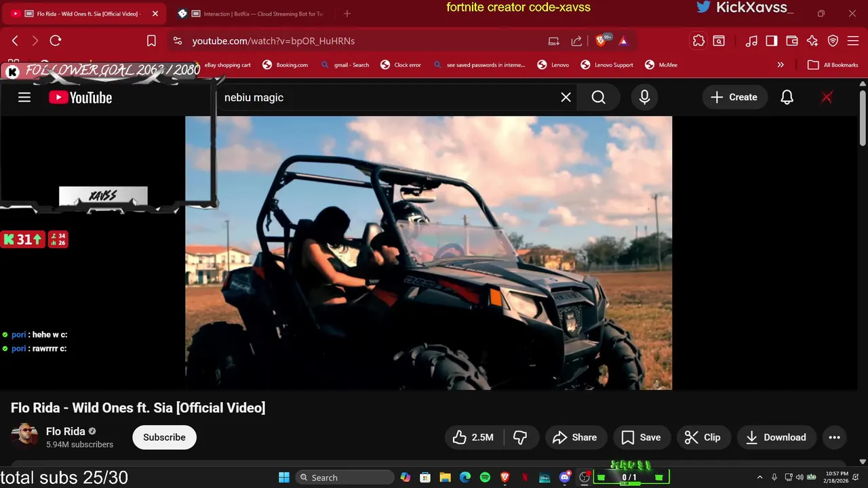
Task: Open Discord from taskbar
Action: click(565, 477)
